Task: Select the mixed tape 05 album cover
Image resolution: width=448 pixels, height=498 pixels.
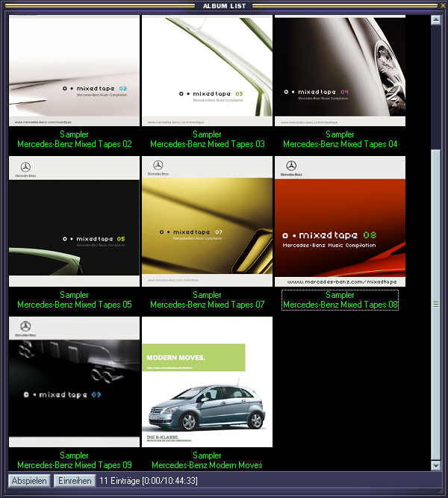Action: tap(74, 221)
